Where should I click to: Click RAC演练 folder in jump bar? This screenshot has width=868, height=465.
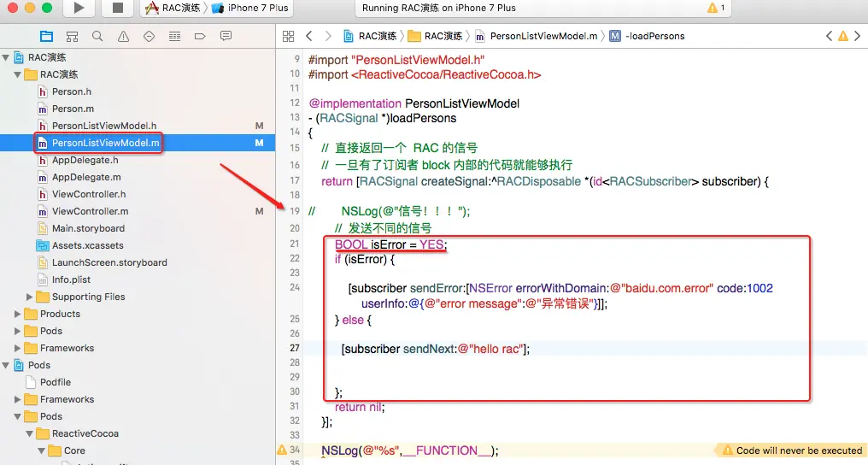coord(436,37)
